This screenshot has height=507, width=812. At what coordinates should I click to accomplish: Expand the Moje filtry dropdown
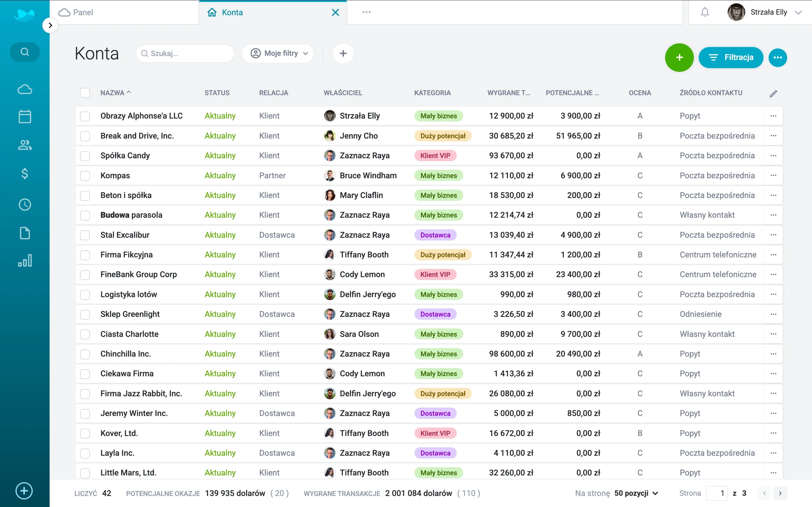point(278,53)
